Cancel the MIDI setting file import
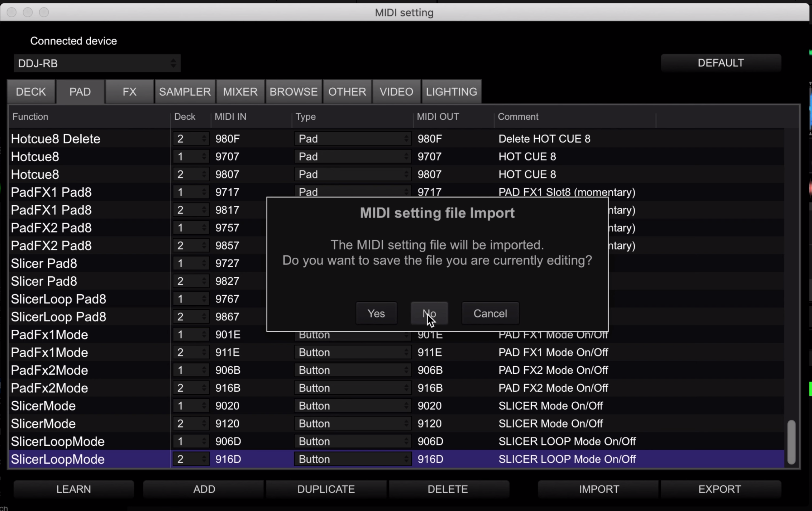The width and height of the screenshot is (812, 511). [x=490, y=313]
